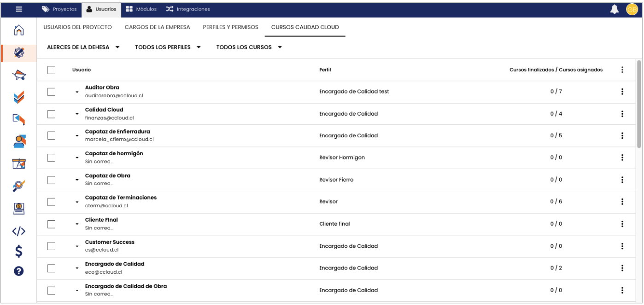
Task: Click the wheelbarrow icon in sidebar
Action: tap(19, 76)
